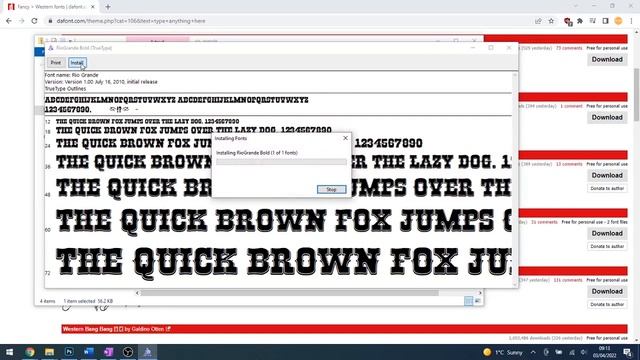640x360 pixels.
Task: Click Download beside 13 comments font
Action: pyautogui.click(x=607, y=175)
